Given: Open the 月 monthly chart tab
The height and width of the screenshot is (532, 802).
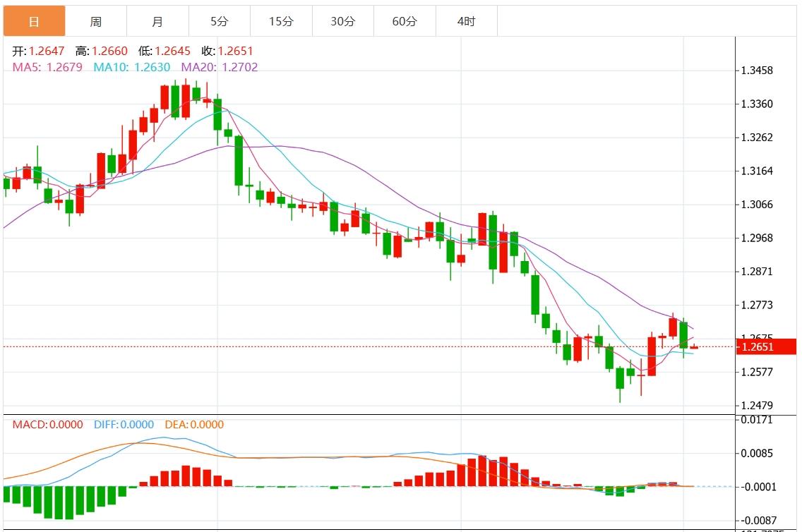Looking at the screenshot, I should (157, 21).
